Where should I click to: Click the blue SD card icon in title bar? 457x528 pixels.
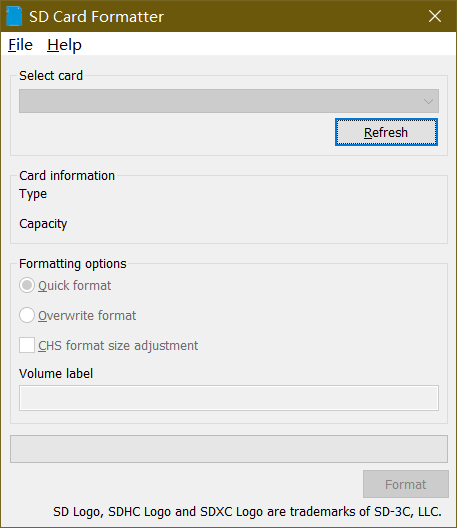click(14, 16)
